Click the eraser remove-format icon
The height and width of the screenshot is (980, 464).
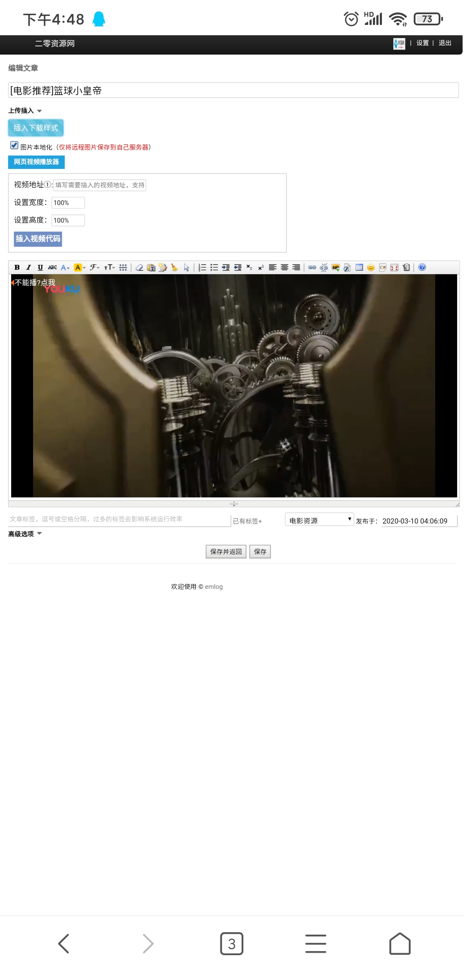[139, 267]
